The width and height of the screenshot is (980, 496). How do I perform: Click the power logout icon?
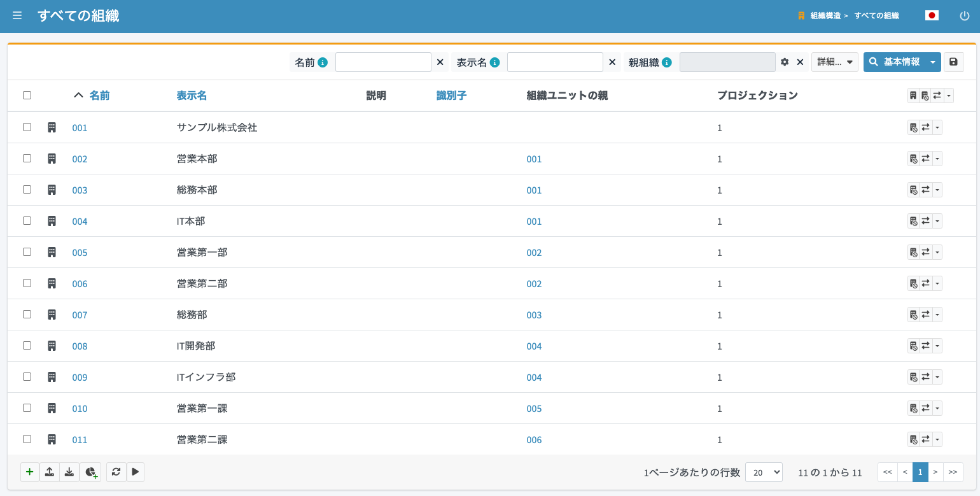[965, 16]
